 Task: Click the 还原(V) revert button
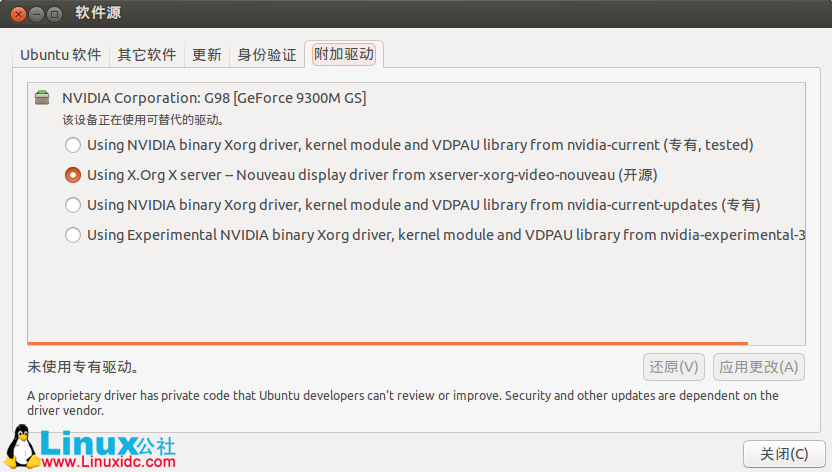click(x=674, y=367)
